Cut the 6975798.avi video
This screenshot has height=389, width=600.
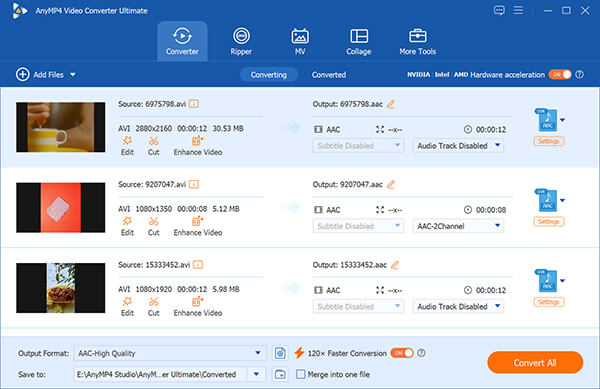(153, 146)
